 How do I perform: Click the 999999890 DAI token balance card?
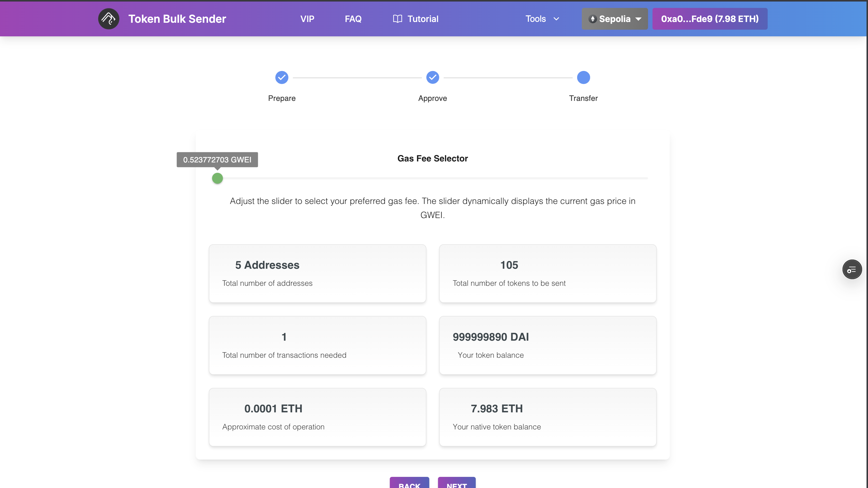point(547,345)
